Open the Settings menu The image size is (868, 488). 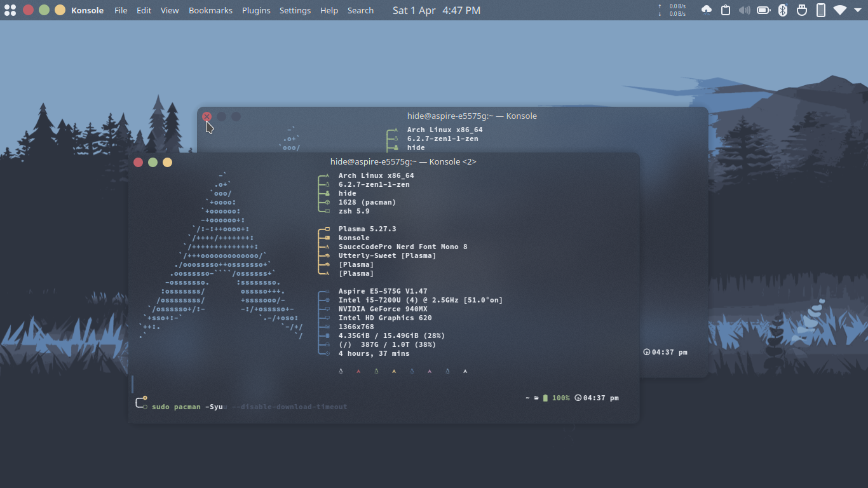[x=295, y=10]
